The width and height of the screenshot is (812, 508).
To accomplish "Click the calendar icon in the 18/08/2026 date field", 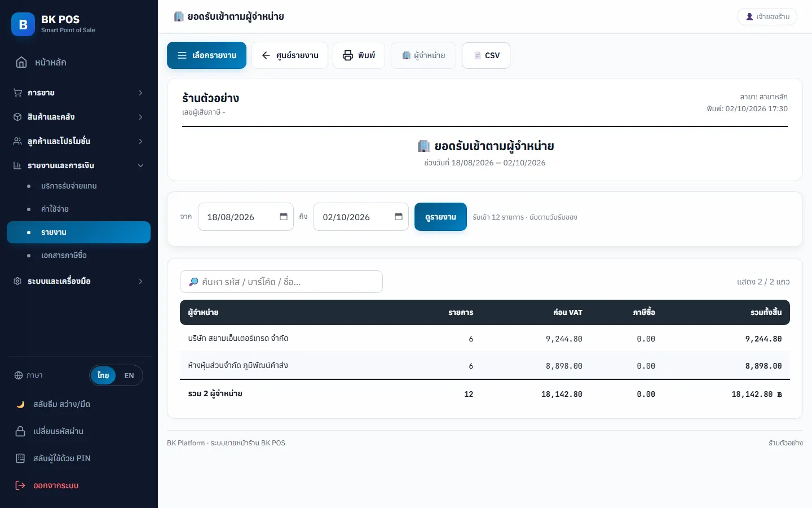I will [x=284, y=217].
